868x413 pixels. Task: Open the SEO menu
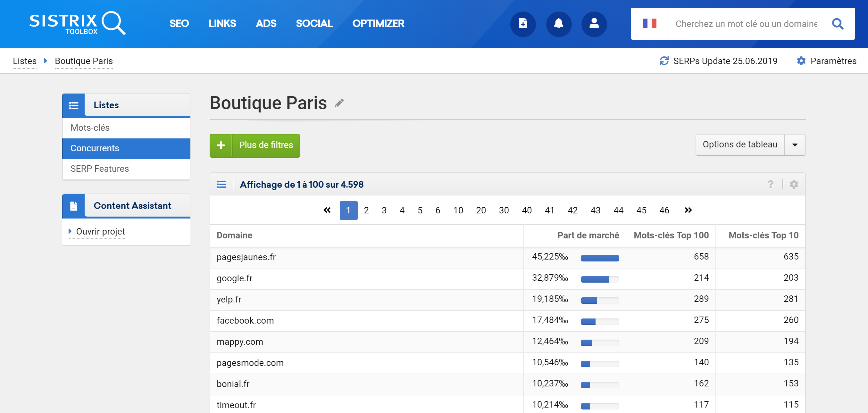tap(179, 24)
